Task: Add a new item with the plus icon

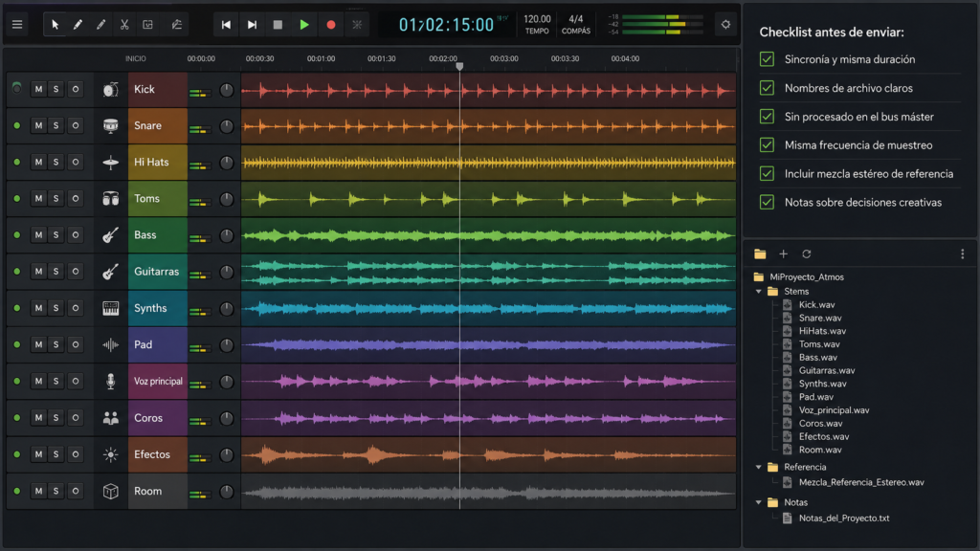Action: click(783, 254)
